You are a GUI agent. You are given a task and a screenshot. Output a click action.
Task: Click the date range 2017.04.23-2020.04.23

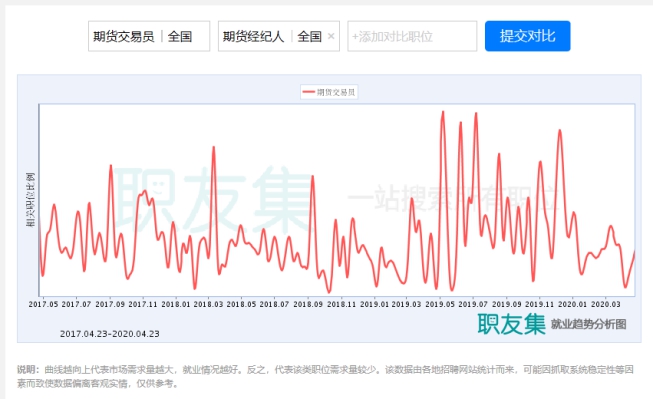point(110,334)
